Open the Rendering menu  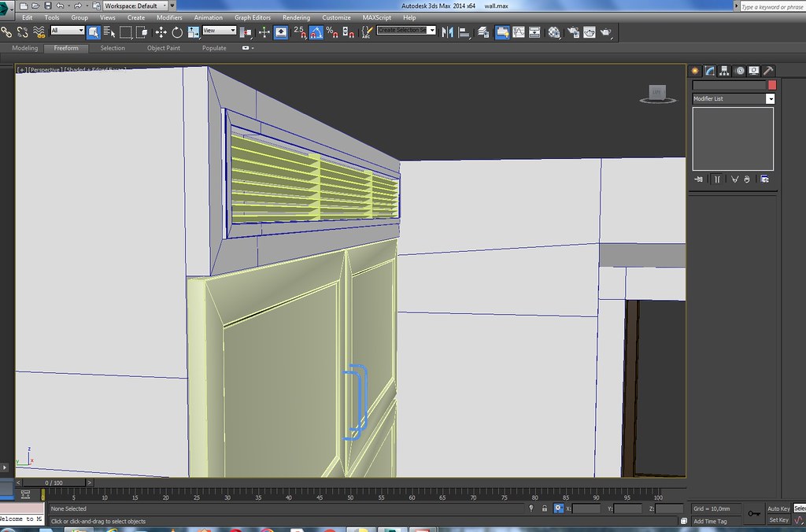pos(296,17)
